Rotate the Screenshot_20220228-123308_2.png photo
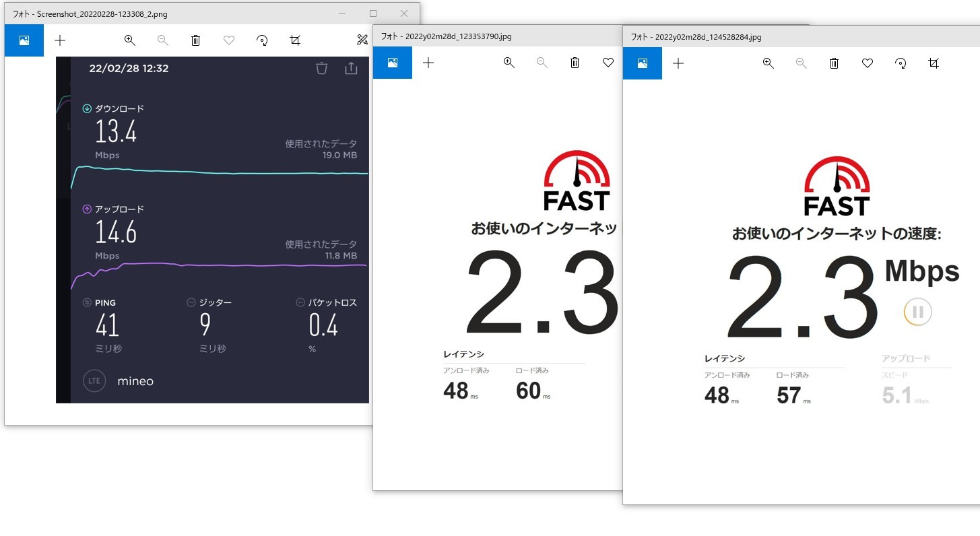The height and width of the screenshot is (536, 980). [262, 40]
